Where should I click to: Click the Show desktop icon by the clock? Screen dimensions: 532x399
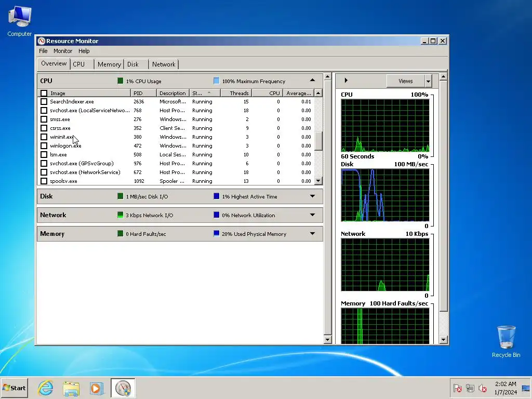coord(526,388)
